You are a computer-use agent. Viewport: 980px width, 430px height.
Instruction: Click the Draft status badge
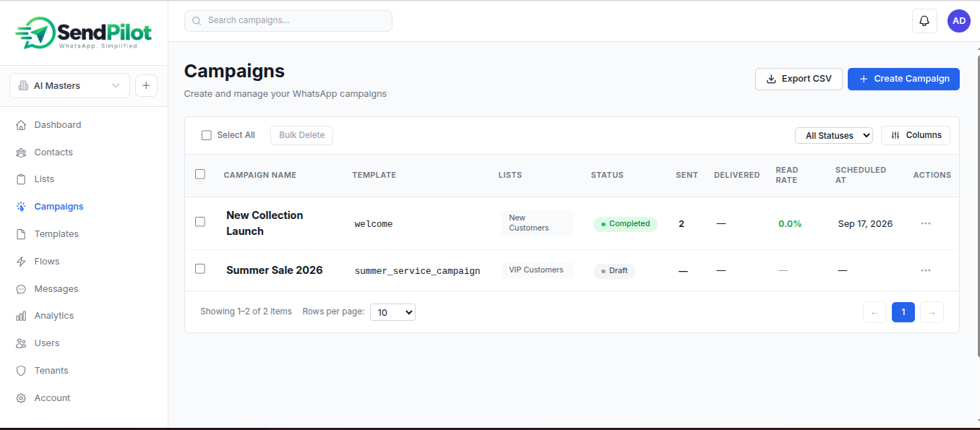tap(614, 271)
